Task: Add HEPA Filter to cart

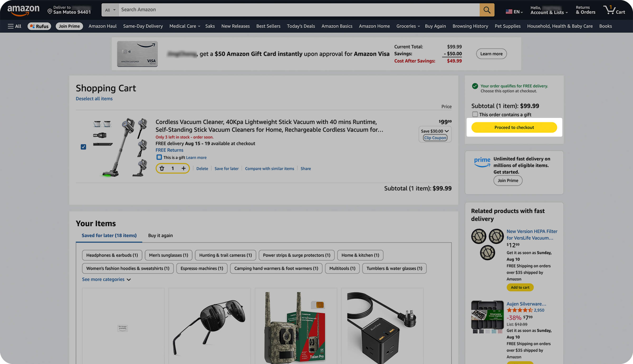Action: [x=520, y=287]
